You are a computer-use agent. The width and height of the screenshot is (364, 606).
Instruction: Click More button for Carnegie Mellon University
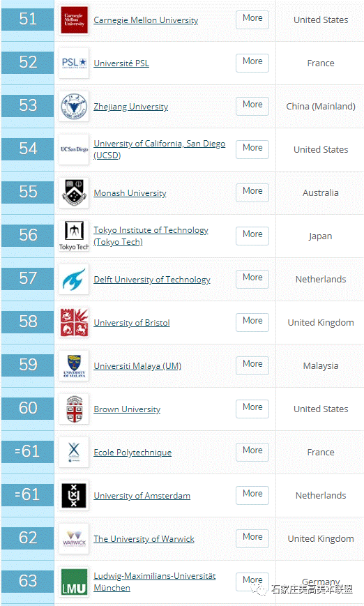point(252,20)
